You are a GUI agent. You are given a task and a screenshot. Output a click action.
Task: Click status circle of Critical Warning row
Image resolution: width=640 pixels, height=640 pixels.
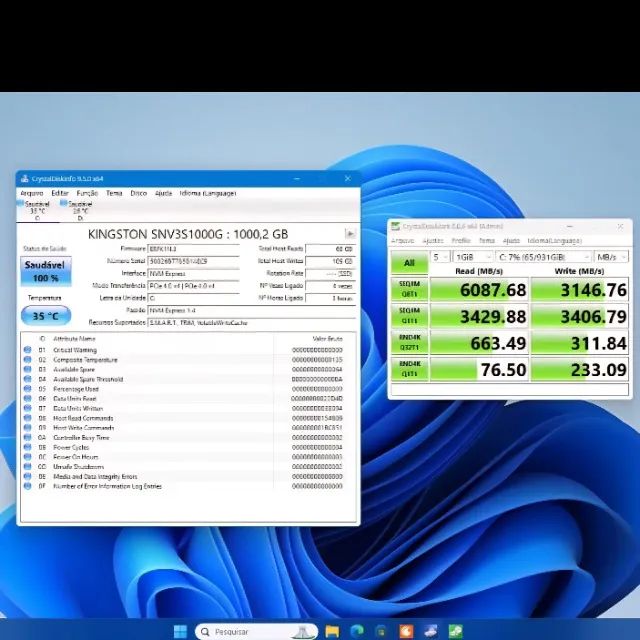[x=27, y=350]
